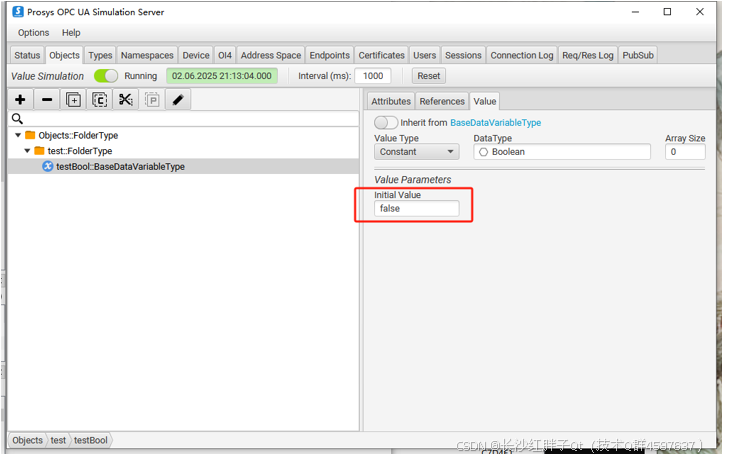Click the testBool variable icon
729x459 pixels.
pyautogui.click(x=47, y=166)
